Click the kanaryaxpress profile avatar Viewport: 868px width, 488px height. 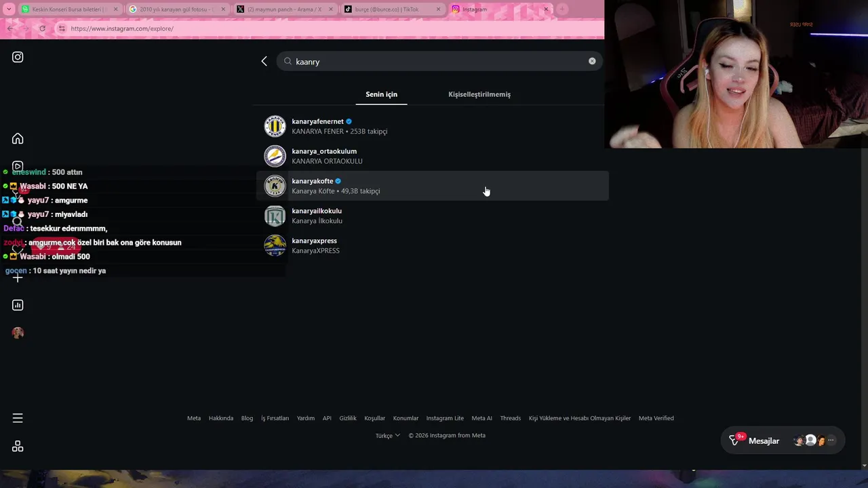275,245
